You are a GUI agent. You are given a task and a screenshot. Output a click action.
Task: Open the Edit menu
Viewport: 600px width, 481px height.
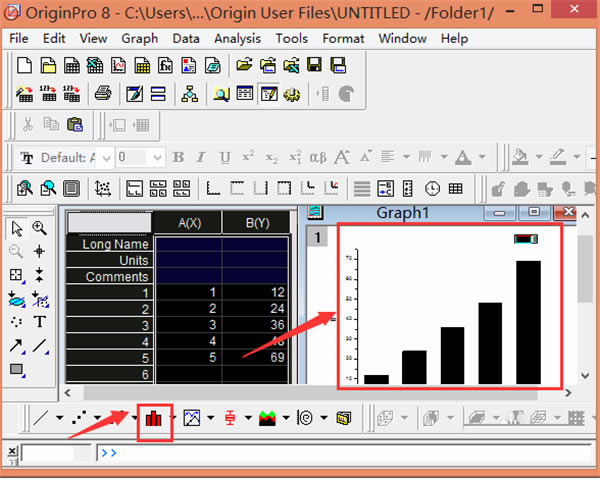coord(54,39)
